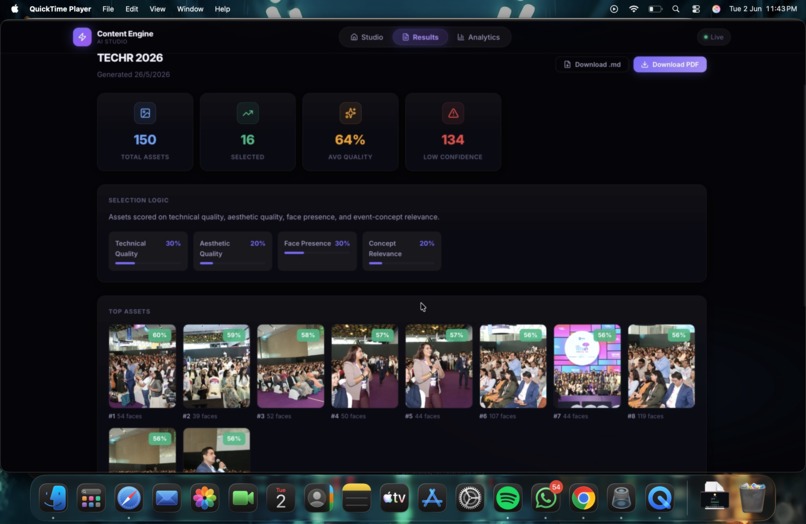This screenshot has width=806, height=524.
Task: Open the Window menu
Action: pyautogui.click(x=190, y=9)
